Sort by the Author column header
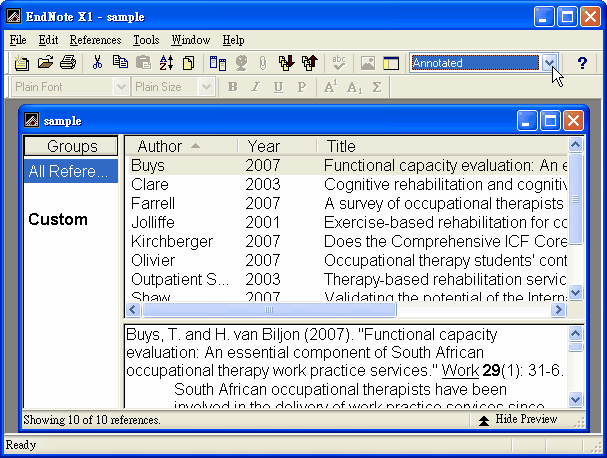Viewport: 607px width, 458px height. click(181, 146)
